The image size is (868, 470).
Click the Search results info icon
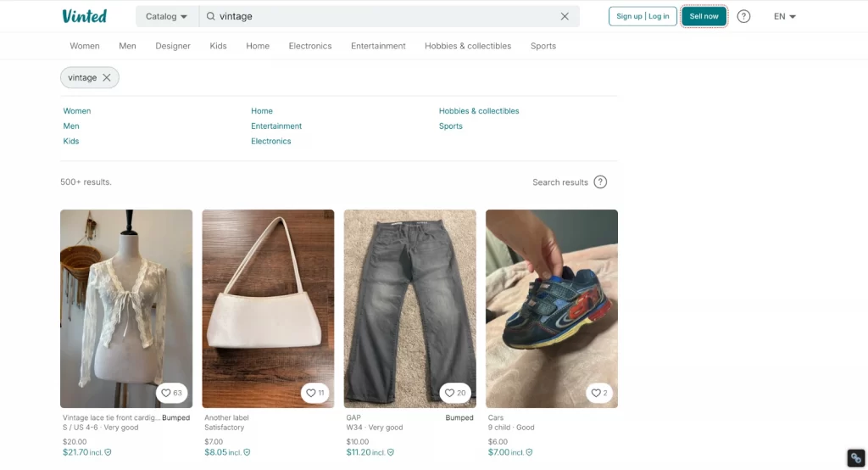(x=600, y=182)
